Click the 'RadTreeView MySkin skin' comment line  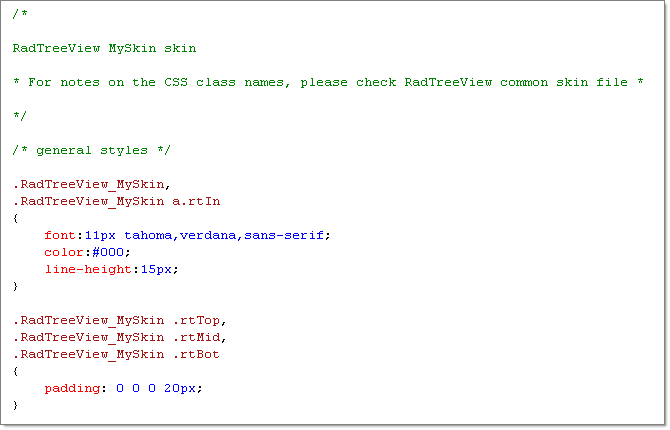point(104,48)
